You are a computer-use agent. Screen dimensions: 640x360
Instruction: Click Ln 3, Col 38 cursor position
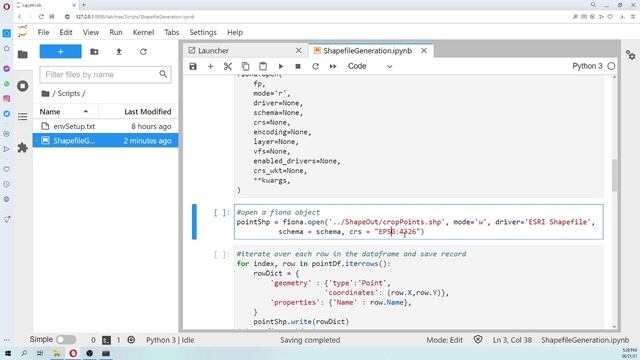[x=512, y=340]
